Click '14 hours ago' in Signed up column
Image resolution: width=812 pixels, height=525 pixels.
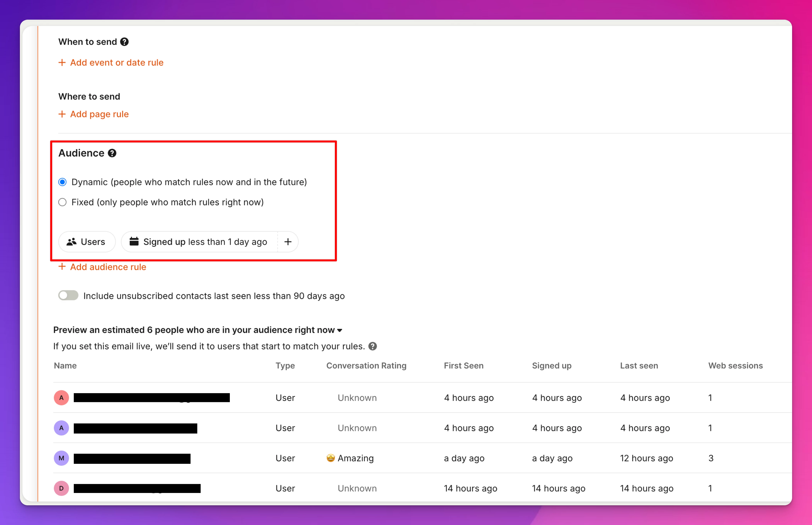559,488
